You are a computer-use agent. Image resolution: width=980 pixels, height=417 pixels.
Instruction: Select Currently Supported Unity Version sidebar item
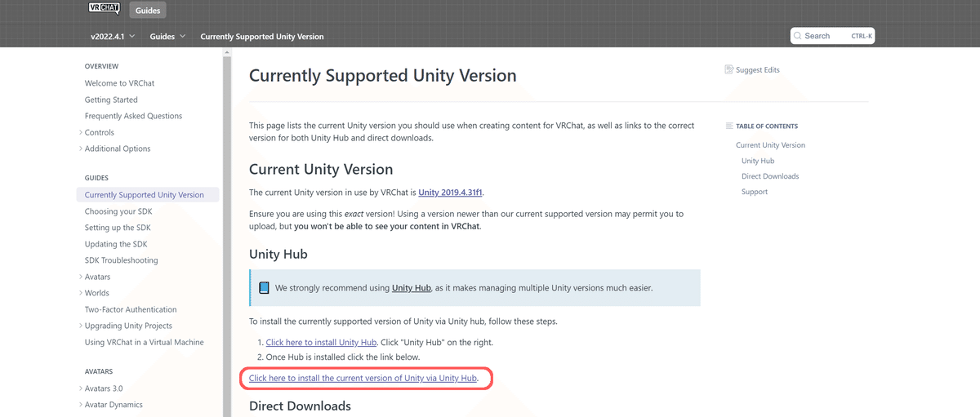pos(147,195)
